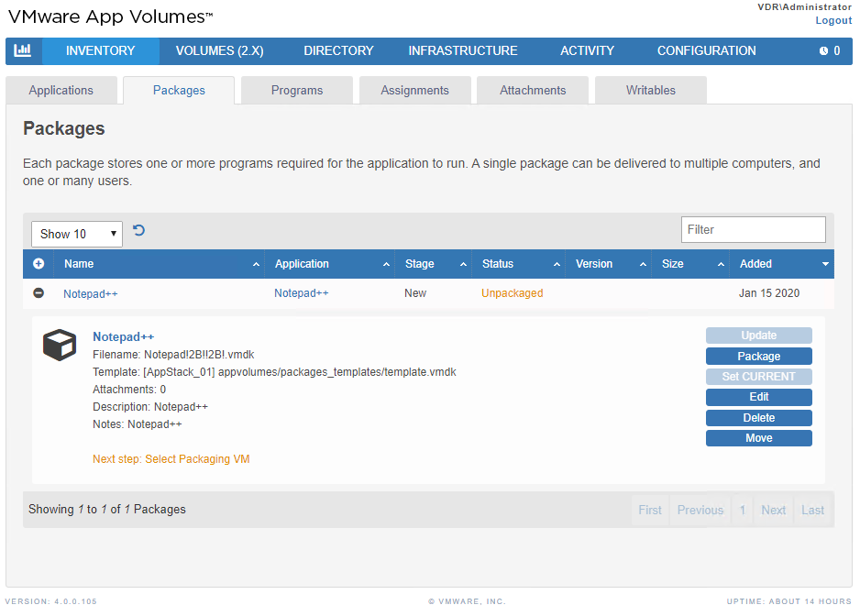Click the Unpackaged status text
Image resolution: width=860 pixels, height=616 pixels.
(x=513, y=293)
